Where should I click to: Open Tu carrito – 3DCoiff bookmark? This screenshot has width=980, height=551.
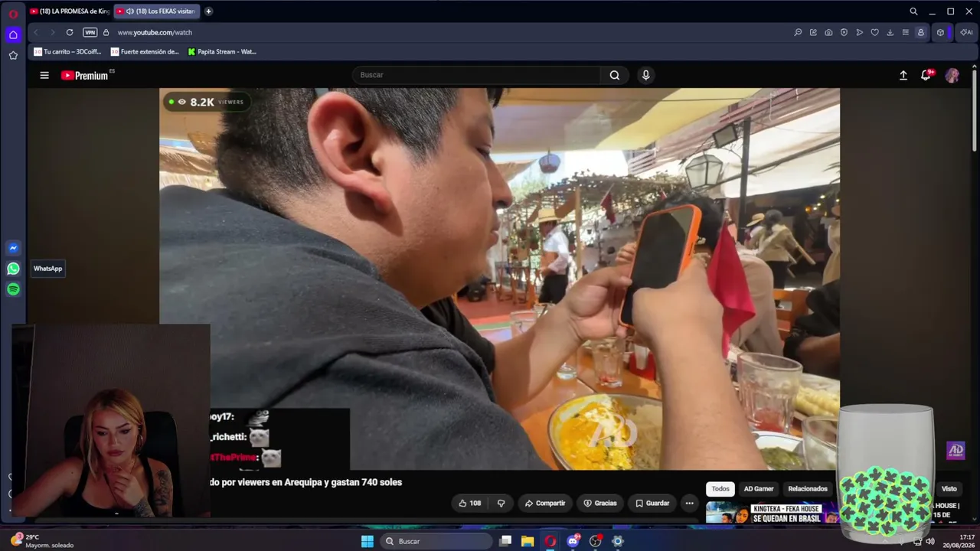pyautogui.click(x=68, y=52)
